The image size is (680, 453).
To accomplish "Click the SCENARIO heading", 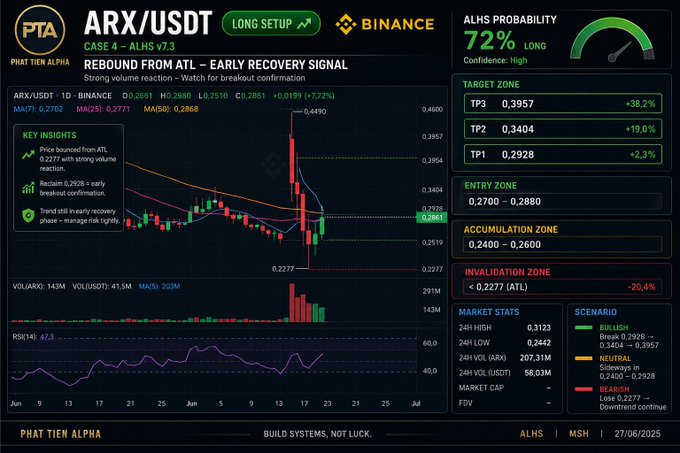I will (x=595, y=312).
